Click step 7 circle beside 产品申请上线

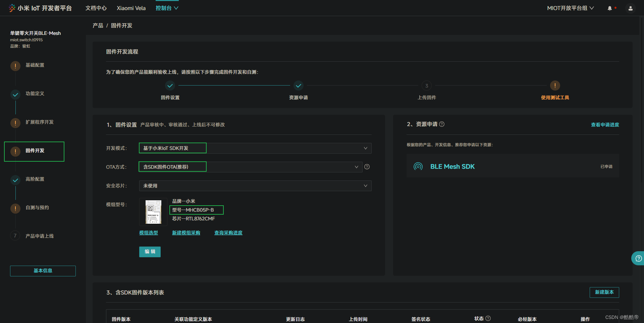15,236
